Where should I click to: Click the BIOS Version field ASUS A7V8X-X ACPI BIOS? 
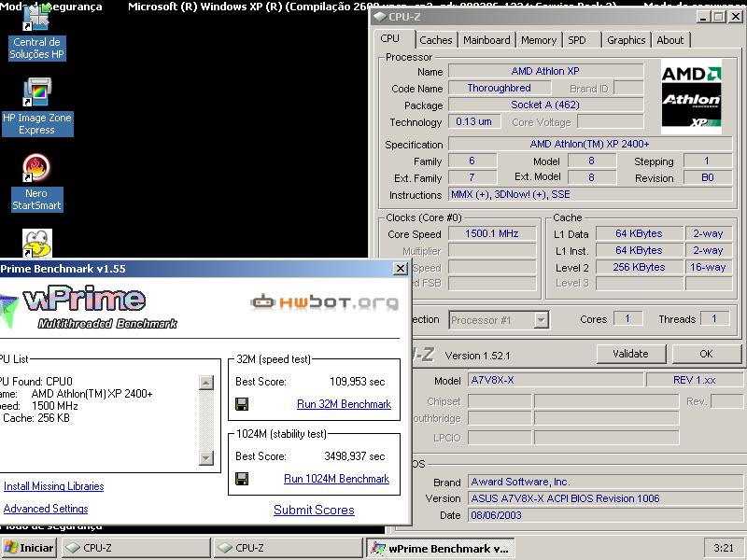[605, 498]
